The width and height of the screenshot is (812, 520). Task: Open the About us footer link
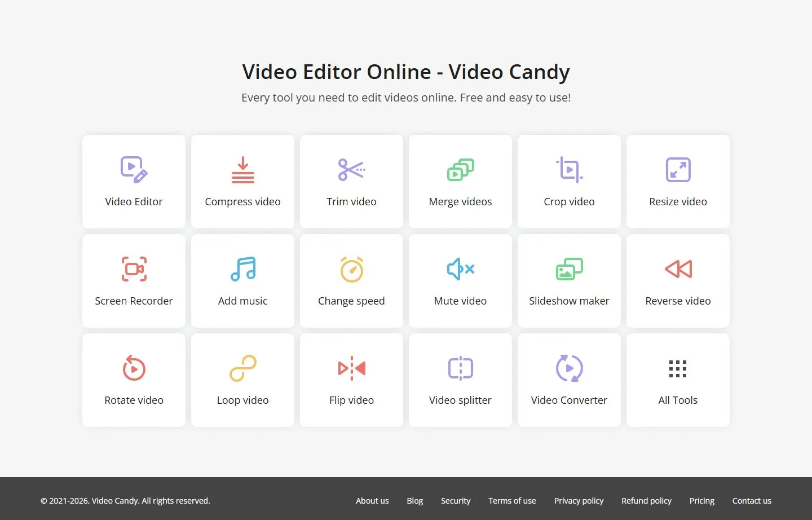[x=372, y=501]
